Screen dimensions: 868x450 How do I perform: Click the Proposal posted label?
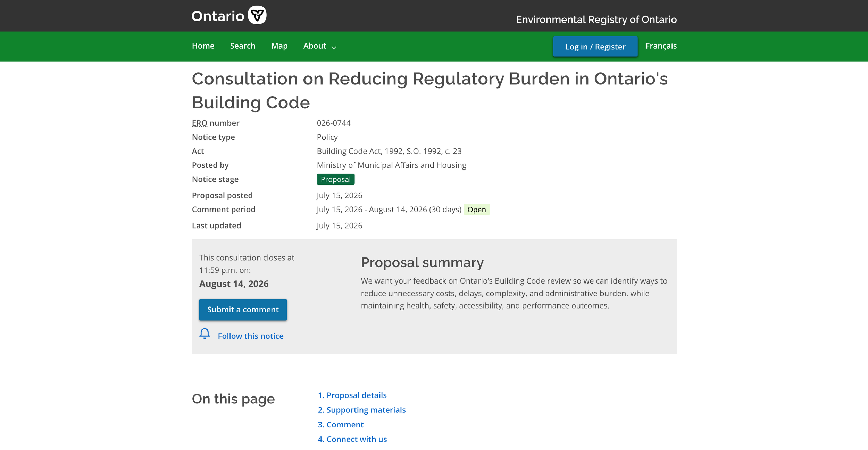tap(222, 195)
